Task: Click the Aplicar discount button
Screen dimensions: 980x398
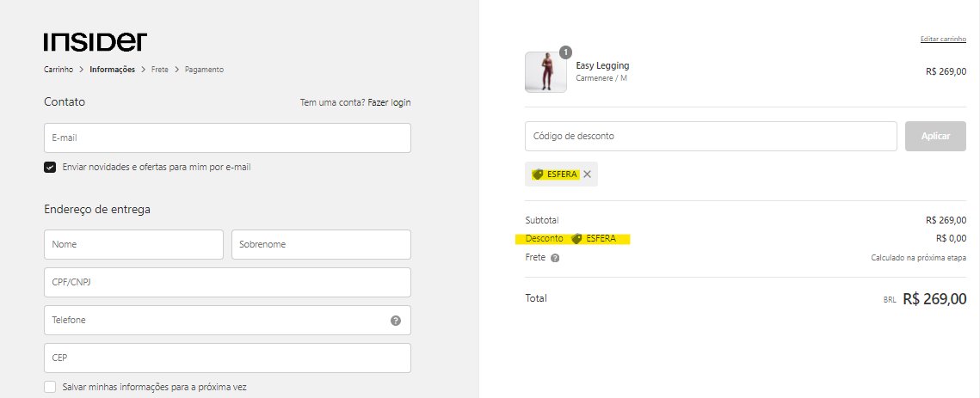Action: click(935, 136)
